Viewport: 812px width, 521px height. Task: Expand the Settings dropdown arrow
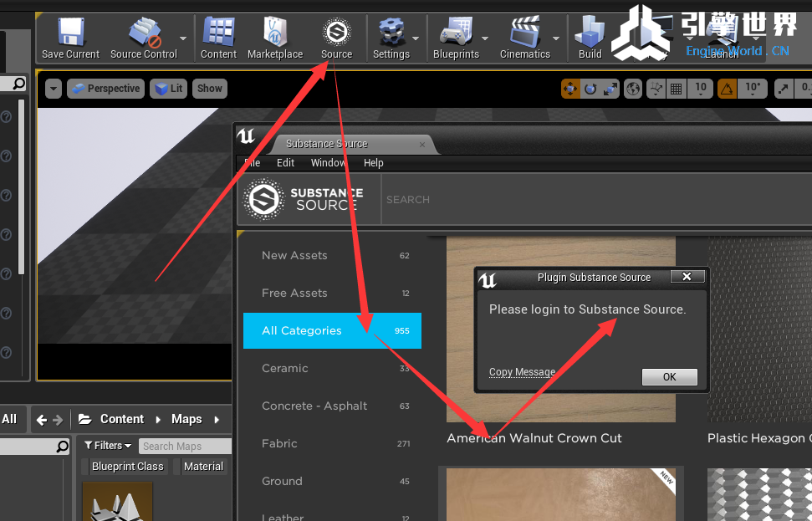coord(416,38)
